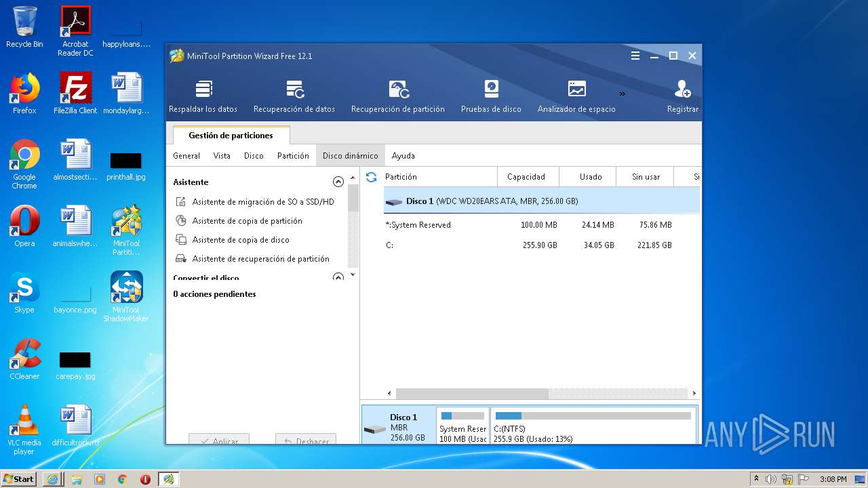Click 0 acciones pendientes label
Image resolution: width=868 pixels, height=488 pixels.
click(x=214, y=294)
